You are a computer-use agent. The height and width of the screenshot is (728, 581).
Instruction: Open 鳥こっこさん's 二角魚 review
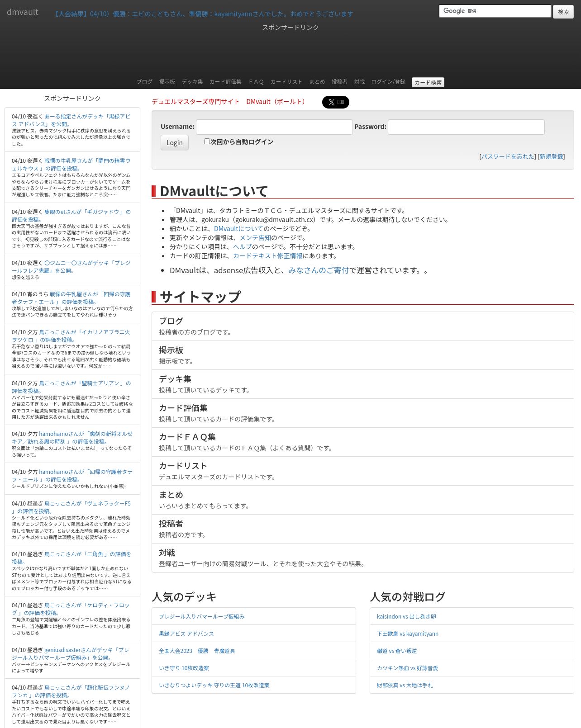(x=71, y=558)
